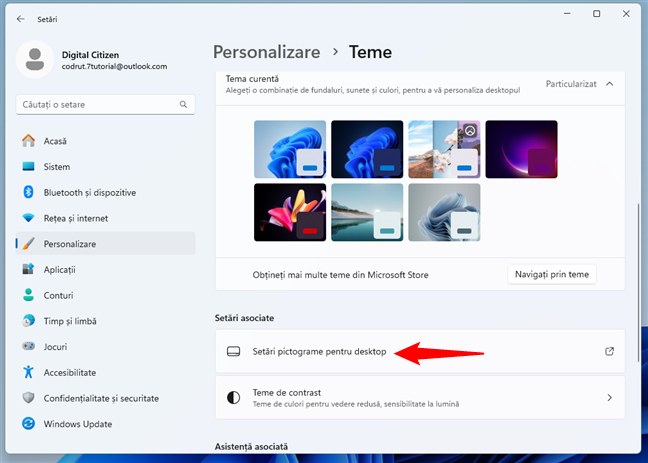
Task: Go to Windows Update
Action: click(105, 423)
